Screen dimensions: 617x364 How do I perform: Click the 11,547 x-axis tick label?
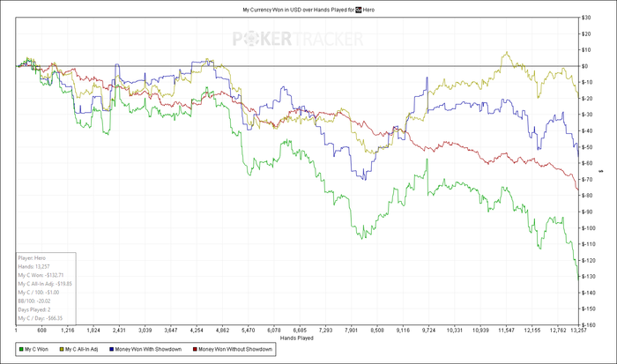(506, 331)
